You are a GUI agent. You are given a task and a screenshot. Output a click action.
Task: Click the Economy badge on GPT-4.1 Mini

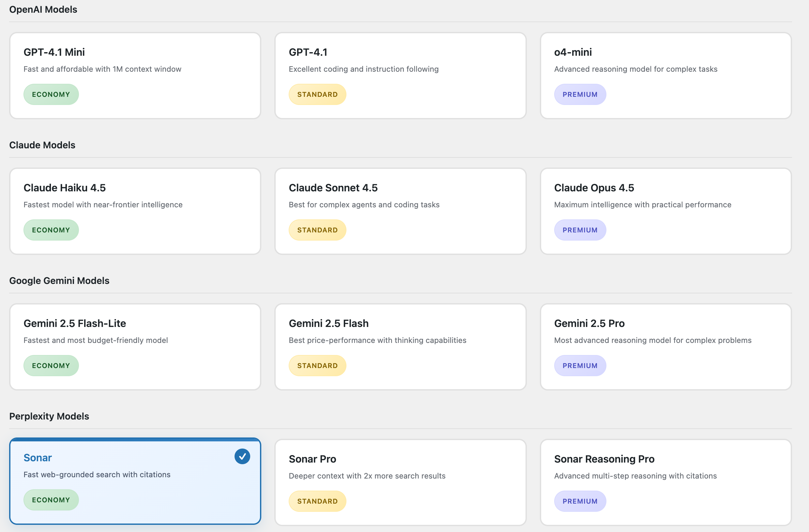coord(51,95)
